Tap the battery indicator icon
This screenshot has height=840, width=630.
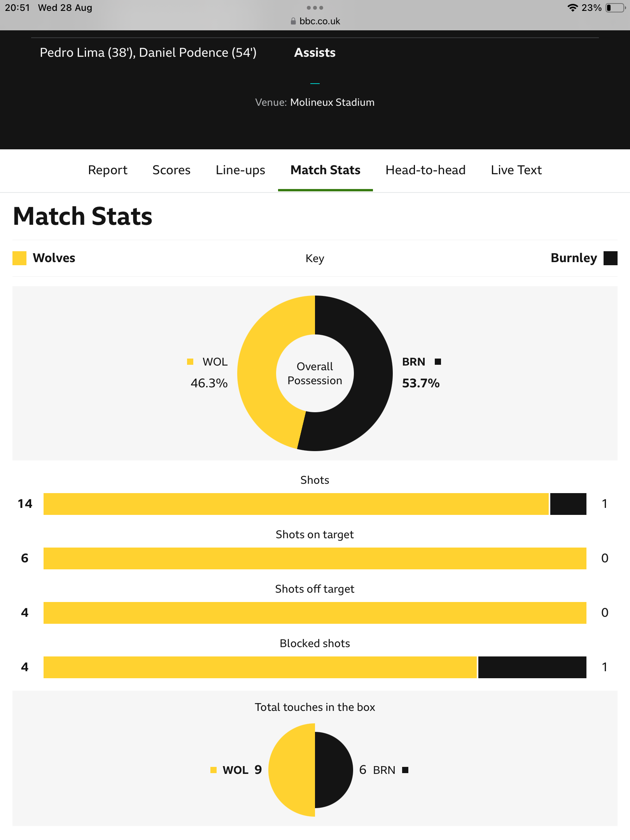coord(615,8)
